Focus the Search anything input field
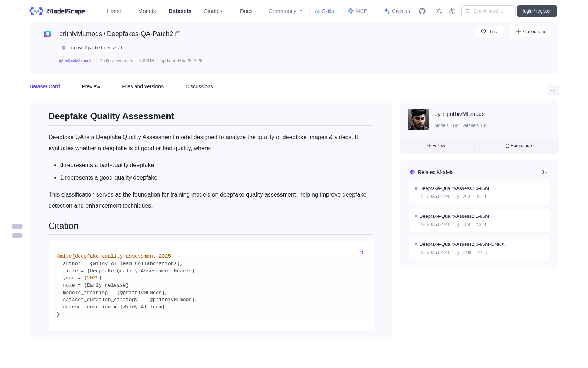The width and height of the screenshot is (588, 368). 488,11
